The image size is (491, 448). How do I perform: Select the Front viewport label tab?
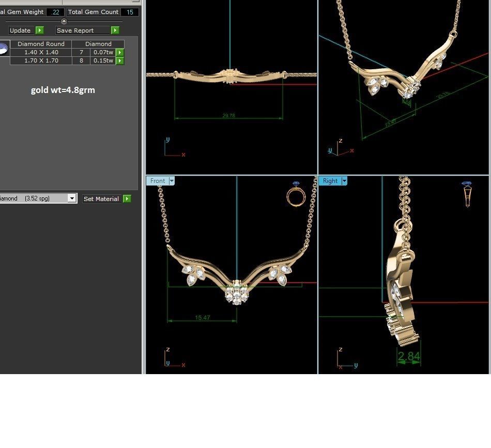158,181
